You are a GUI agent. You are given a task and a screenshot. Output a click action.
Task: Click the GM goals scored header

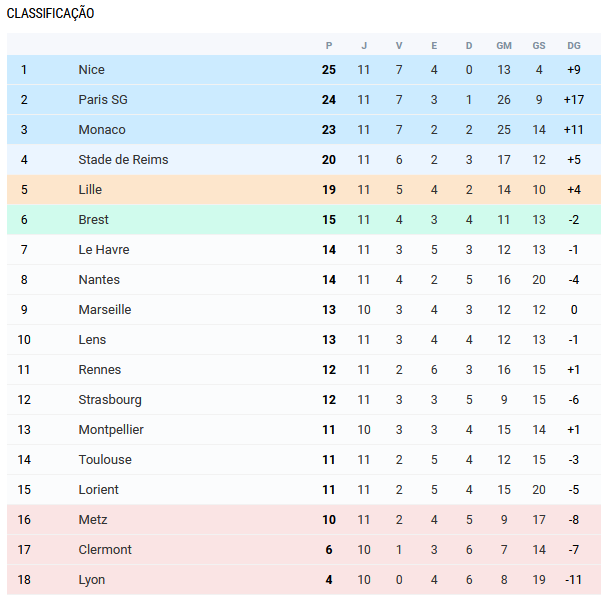[x=504, y=46]
